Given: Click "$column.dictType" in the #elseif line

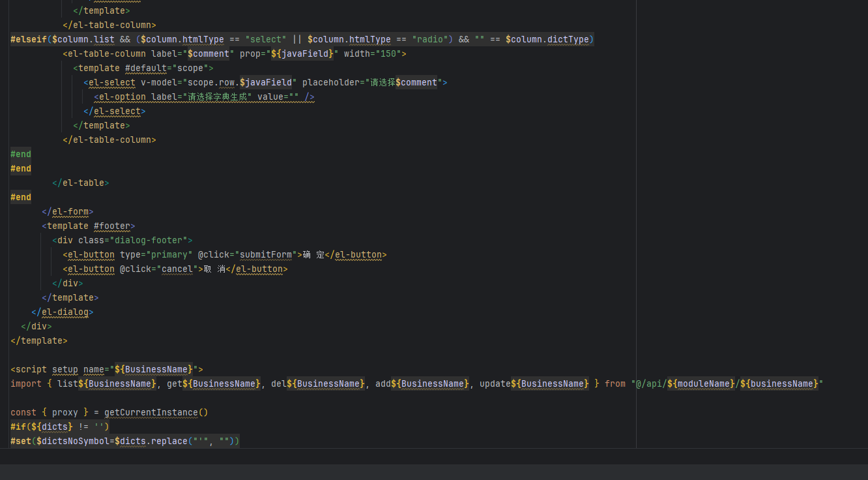Looking at the screenshot, I should coord(547,40).
